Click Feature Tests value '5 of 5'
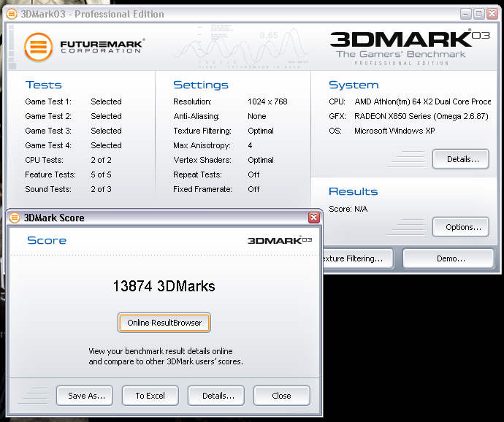The height and width of the screenshot is (422, 504). [101, 174]
